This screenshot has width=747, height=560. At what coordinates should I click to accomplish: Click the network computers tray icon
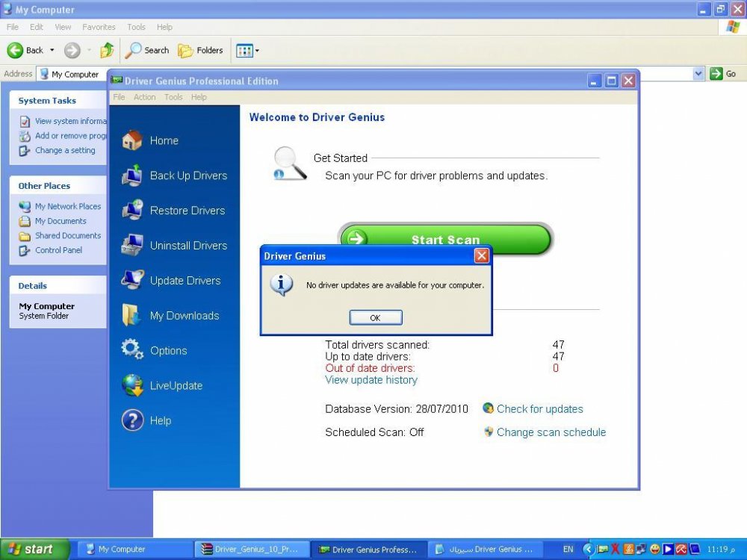pos(641,549)
